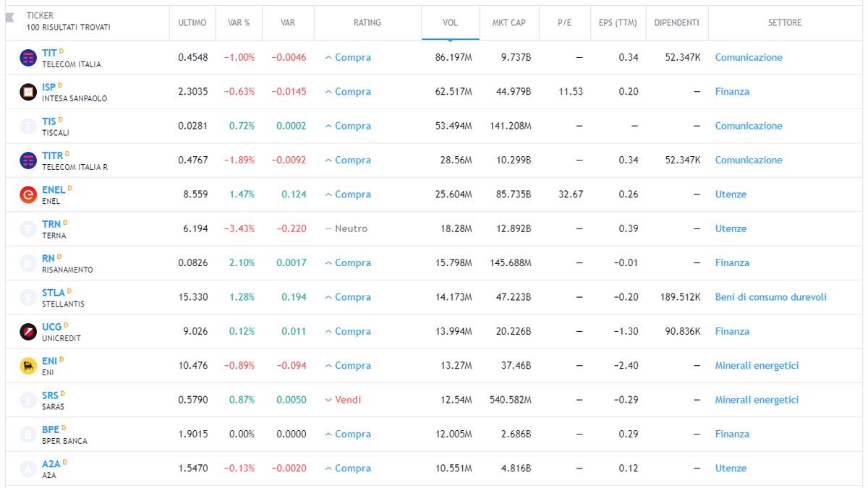Click the P/E column header

tap(565, 23)
